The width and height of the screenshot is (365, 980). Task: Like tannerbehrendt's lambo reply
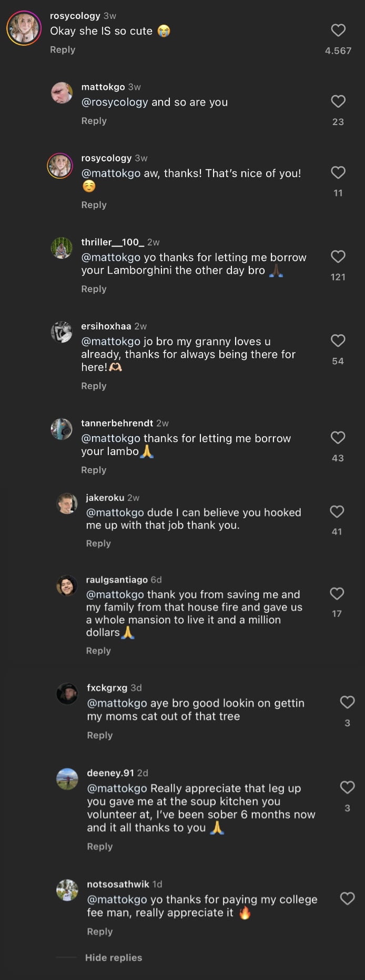point(338,438)
